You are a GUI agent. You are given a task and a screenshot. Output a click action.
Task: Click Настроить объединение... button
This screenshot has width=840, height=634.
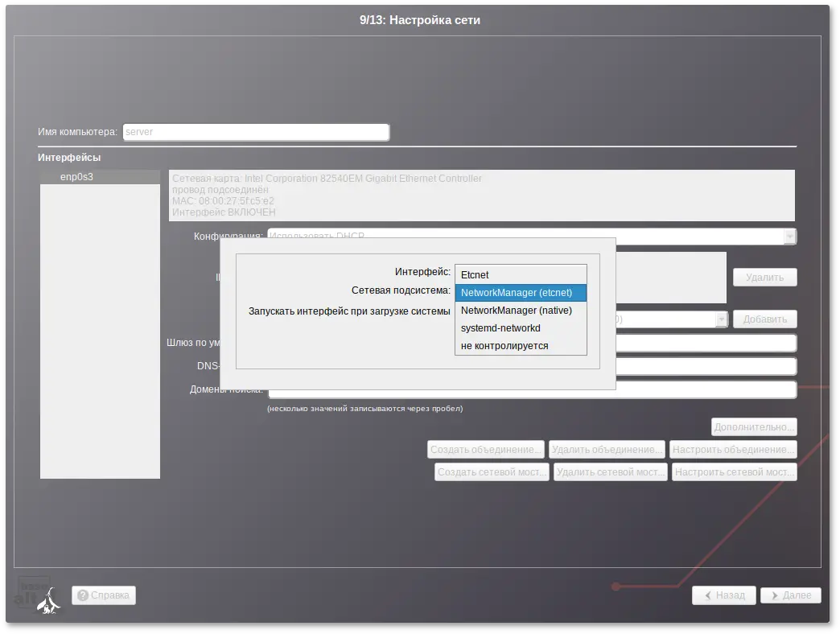(734, 449)
